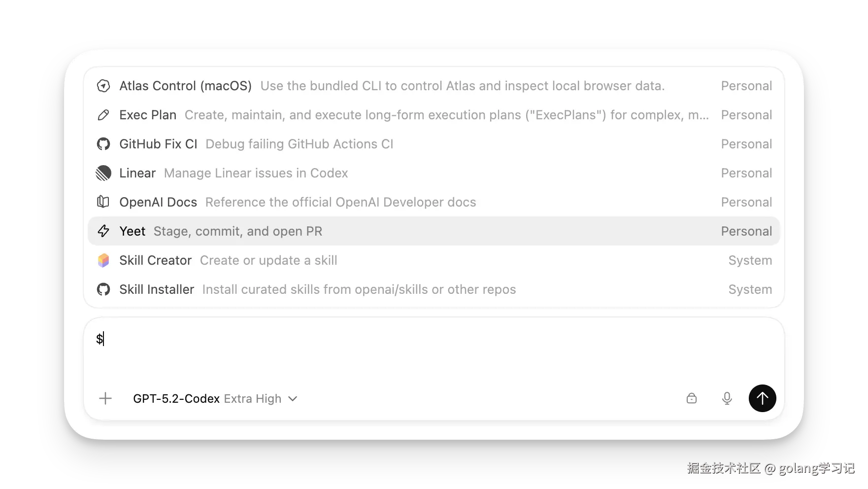This screenshot has width=868, height=489.
Task: Expand the Extra High reasoning chevron
Action: pos(293,399)
